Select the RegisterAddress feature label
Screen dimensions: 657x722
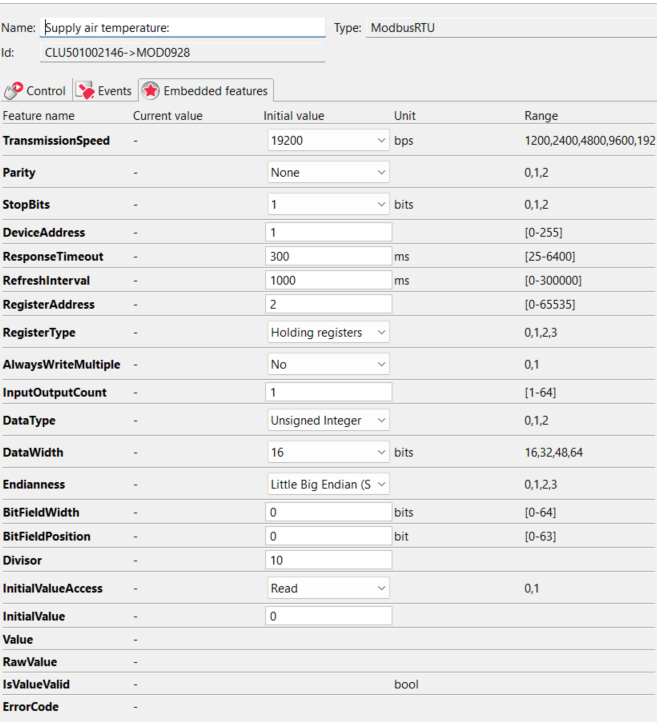[48, 304]
